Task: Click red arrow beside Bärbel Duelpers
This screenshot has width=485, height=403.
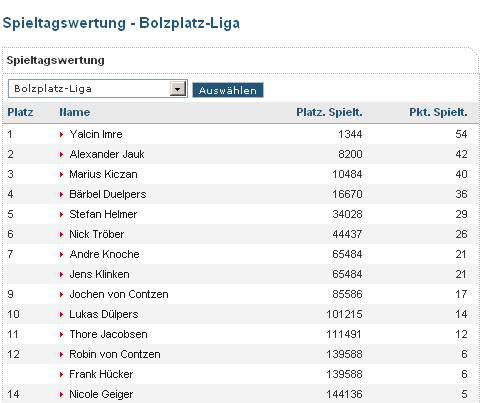Action: (x=61, y=195)
